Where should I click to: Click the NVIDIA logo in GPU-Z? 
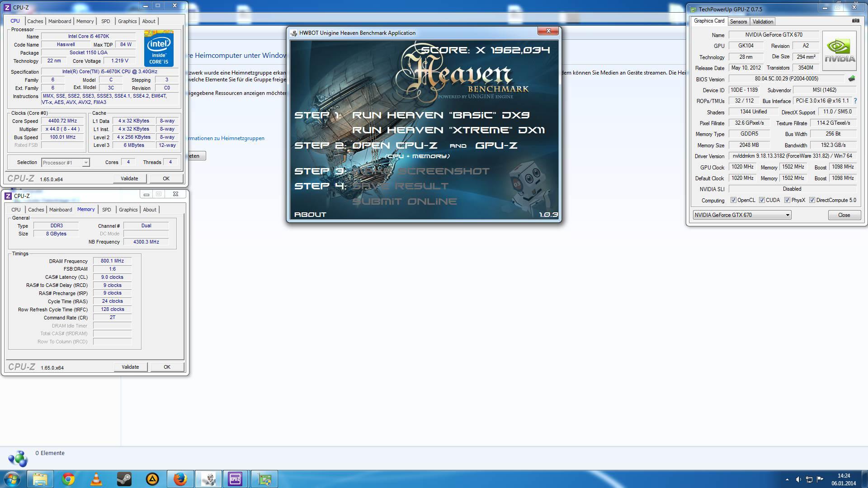[x=840, y=51]
